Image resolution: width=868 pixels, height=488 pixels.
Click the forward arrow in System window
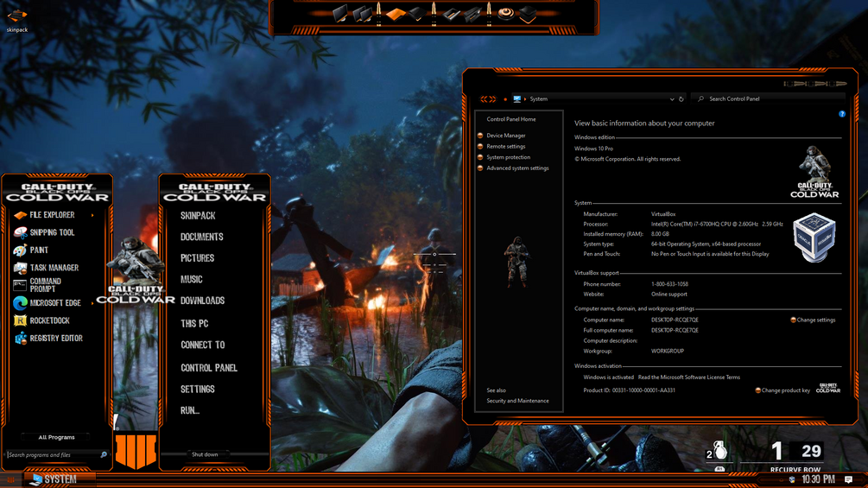(x=492, y=99)
